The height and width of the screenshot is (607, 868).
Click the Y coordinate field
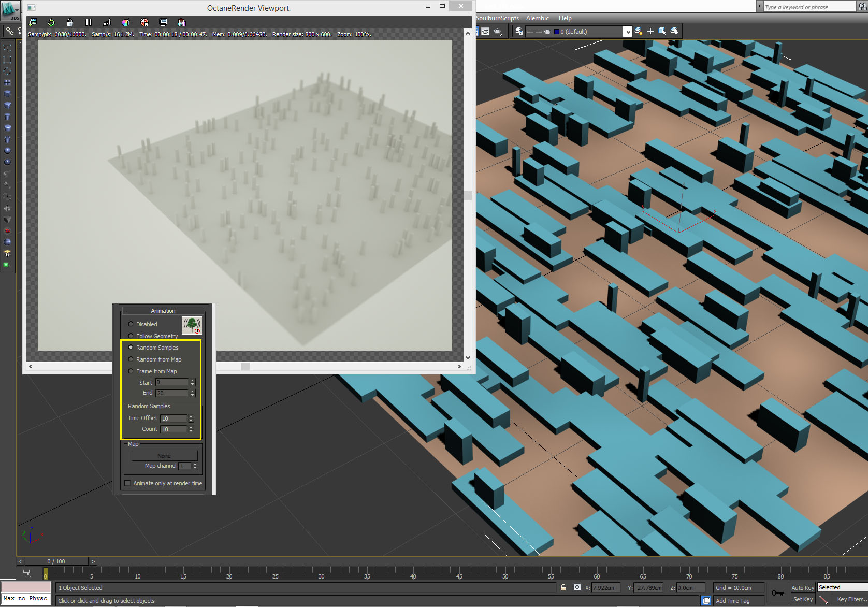coord(648,588)
